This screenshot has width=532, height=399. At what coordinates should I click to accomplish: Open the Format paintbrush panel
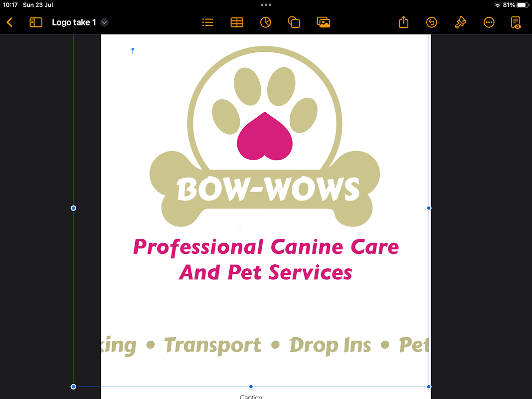coord(460,22)
